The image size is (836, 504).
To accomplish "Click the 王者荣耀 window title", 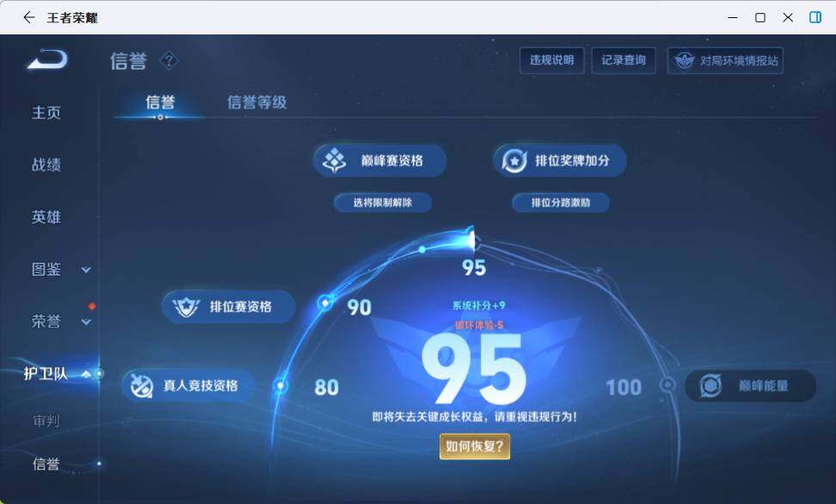I will click(x=72, y=17).
